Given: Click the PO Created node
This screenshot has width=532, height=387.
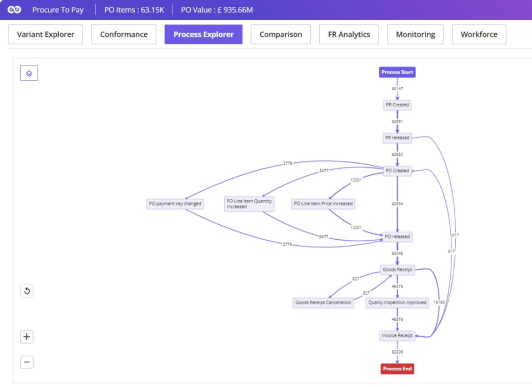Looking at the screenshot, I should pyautogui.click(x=397, y=171).
